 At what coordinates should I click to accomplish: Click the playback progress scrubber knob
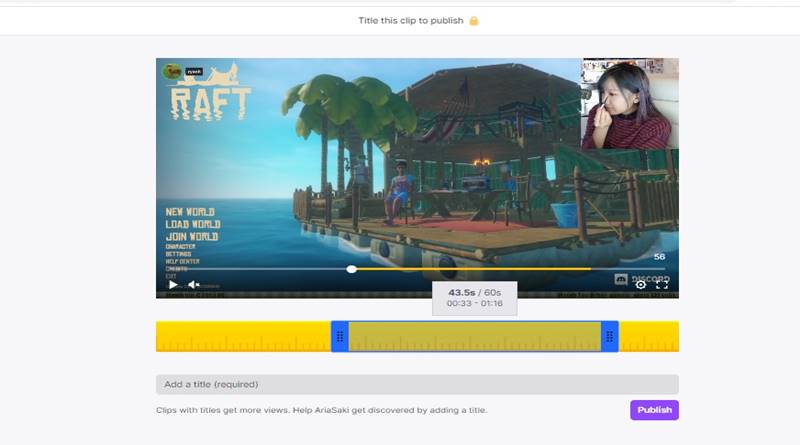tap(352, 269)
